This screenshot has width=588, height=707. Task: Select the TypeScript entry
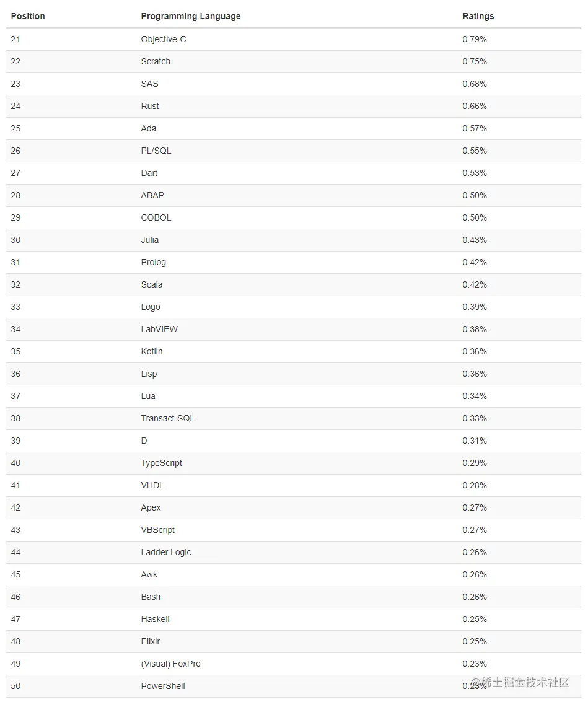tap(161, 463)
